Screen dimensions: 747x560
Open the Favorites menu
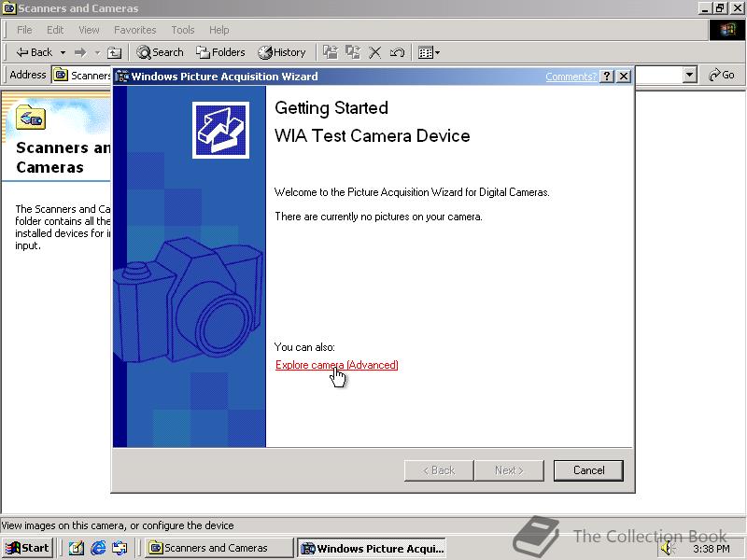(135, 29)
